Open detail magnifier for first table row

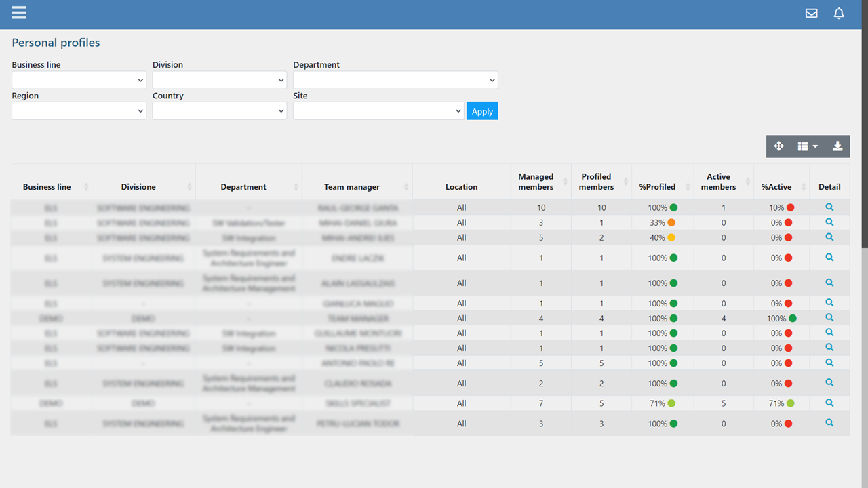[829, 207]
